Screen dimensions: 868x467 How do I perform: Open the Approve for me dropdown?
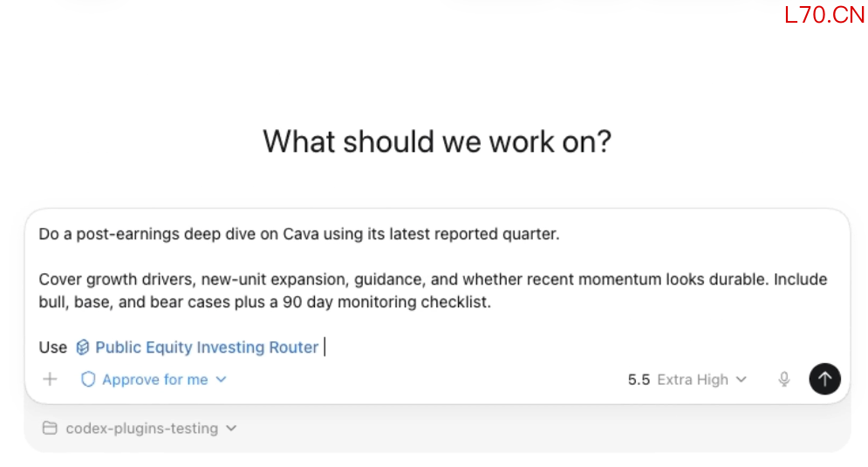(x=154, y=380)
